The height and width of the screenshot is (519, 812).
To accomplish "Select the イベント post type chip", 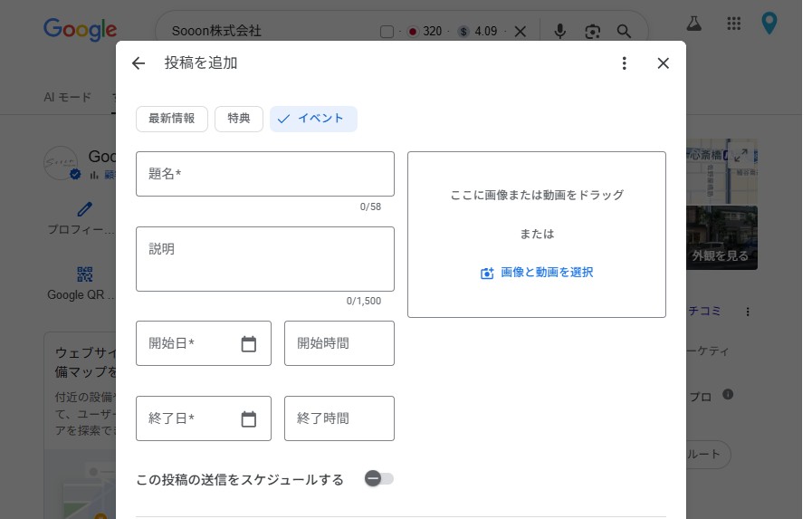I will tap(313, 119).
